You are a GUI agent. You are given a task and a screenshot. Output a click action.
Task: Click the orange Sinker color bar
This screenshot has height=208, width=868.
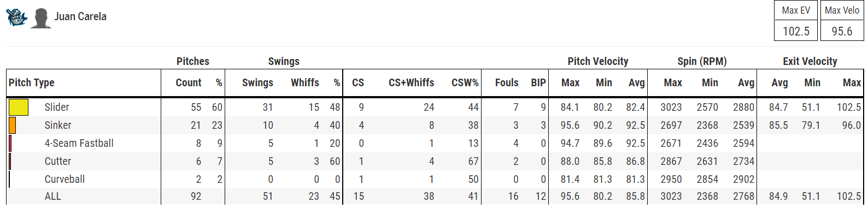tap(13, 125)
